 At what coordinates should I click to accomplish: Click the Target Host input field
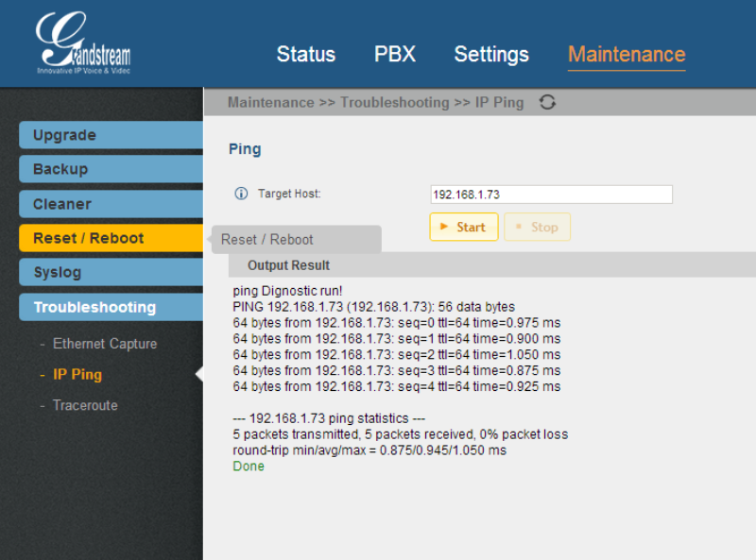pos(551,195)
